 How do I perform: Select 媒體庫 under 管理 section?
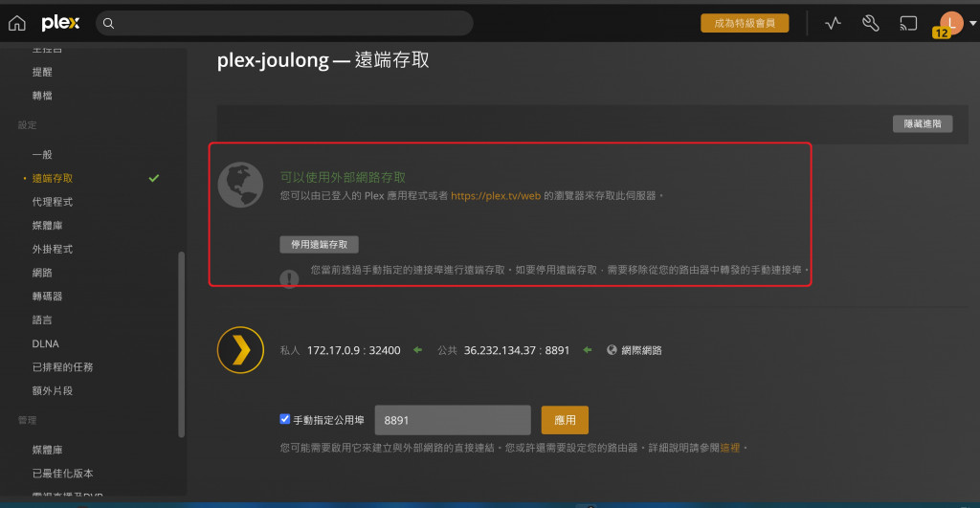point(47,450)
